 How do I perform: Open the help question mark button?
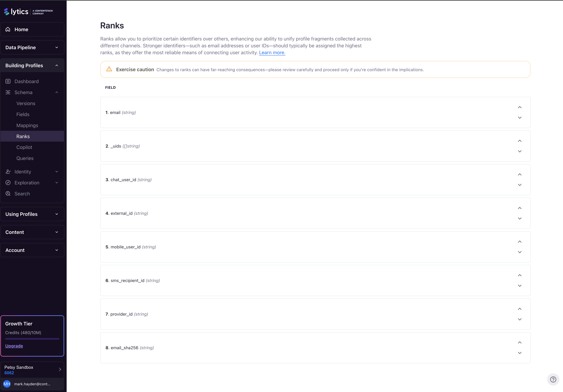553,379
